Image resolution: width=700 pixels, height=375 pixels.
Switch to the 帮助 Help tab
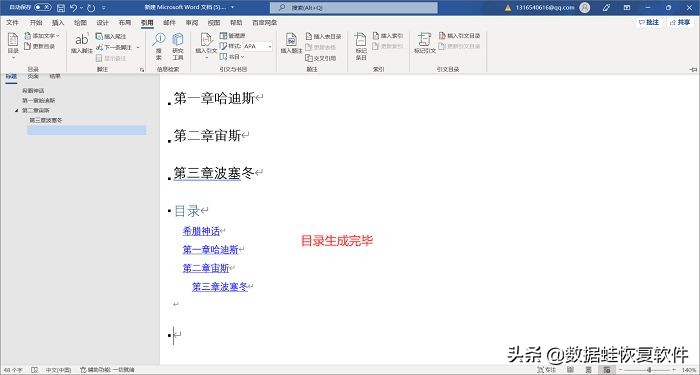236,22
